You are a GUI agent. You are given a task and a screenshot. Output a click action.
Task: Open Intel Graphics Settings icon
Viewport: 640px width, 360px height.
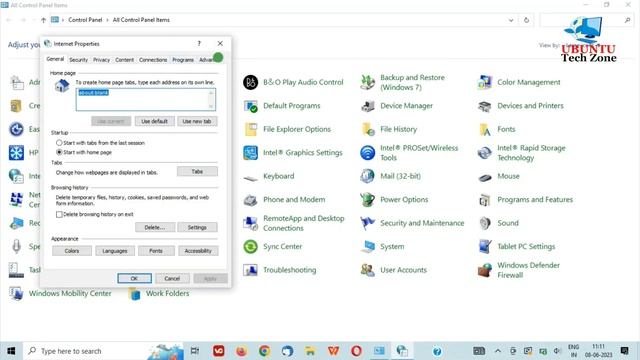click(x=251, y=153)
